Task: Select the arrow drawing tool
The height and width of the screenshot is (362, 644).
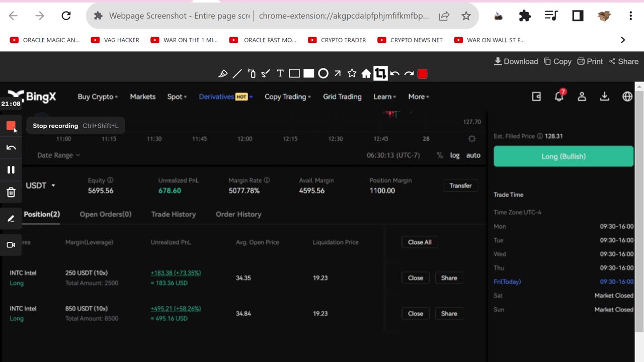Action: click(x=338, y=74)
